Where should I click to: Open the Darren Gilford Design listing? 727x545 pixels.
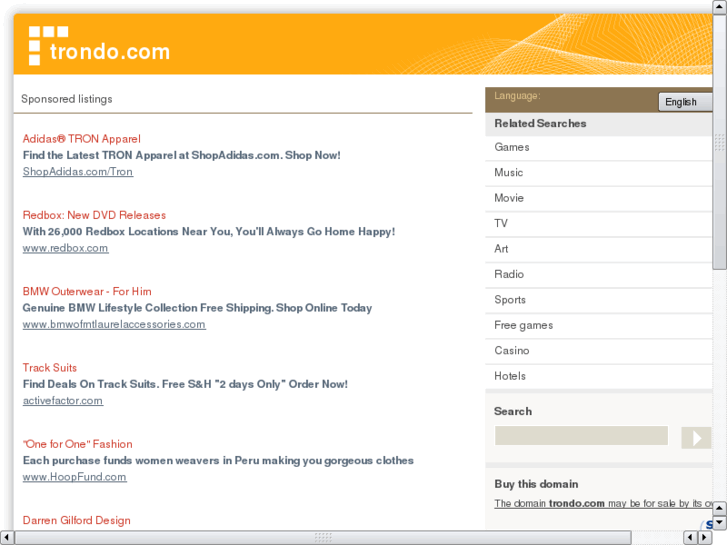pyautogui.click(x=77, y=520)
